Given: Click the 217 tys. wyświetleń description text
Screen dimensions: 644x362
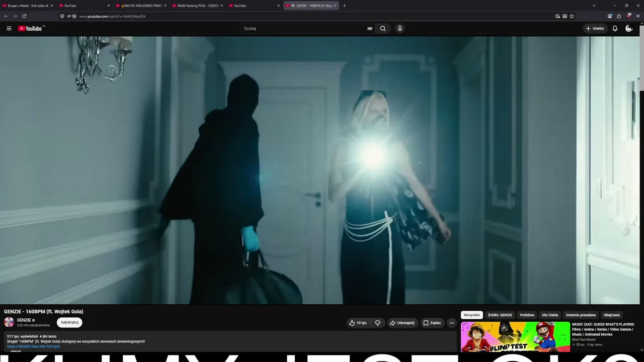Looking at the screenshot, I should tap(23, 336).
